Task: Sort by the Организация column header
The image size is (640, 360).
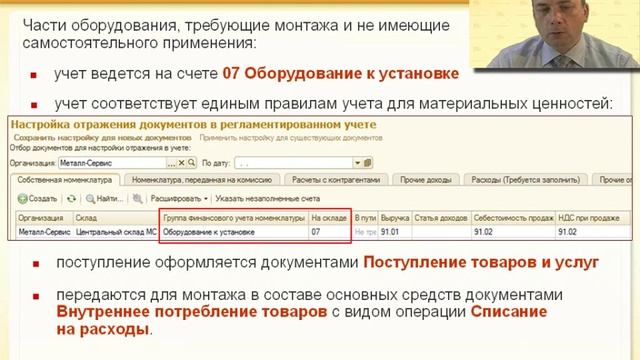Action: pos(44,218)
